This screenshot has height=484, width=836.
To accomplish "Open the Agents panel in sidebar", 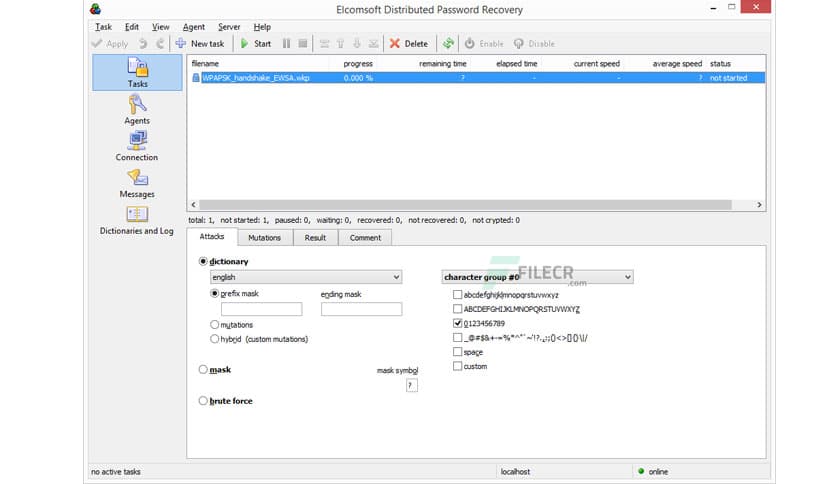I will [137, 109].
